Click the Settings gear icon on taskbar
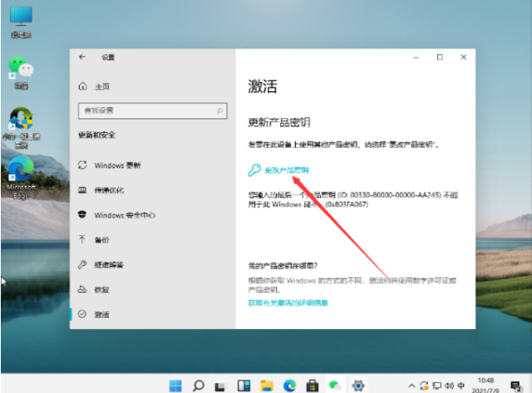This screenshot has width=532, height=393. tap(358, 386)
